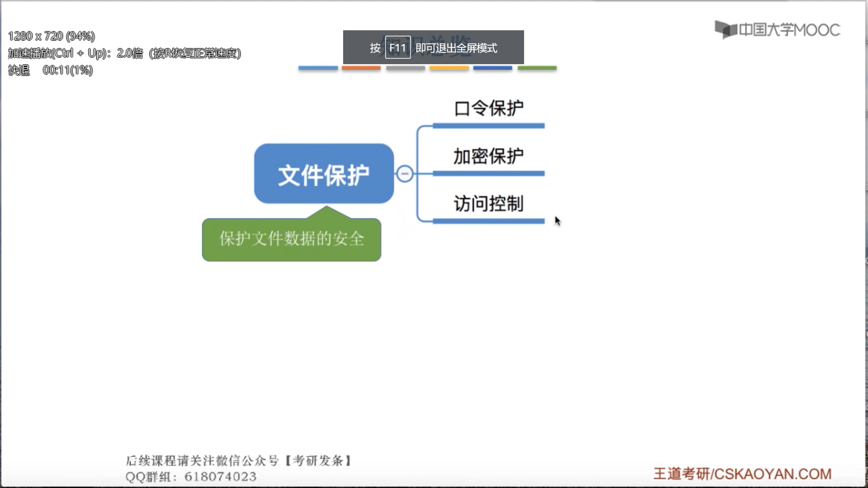Click the 1280 x 720 (94%) text
868x488 pixels.
(x=51, y=36)
